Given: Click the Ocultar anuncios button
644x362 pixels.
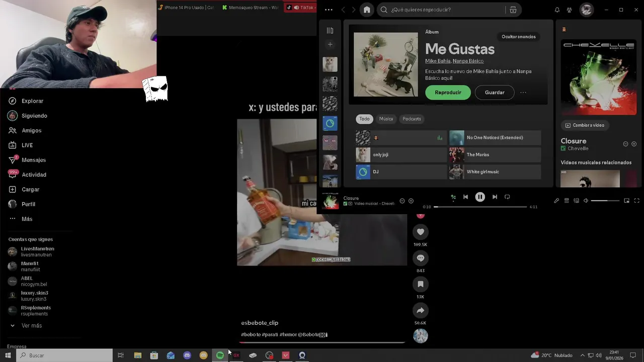Looking at the screenshot, I should click(x=518, y=37).
